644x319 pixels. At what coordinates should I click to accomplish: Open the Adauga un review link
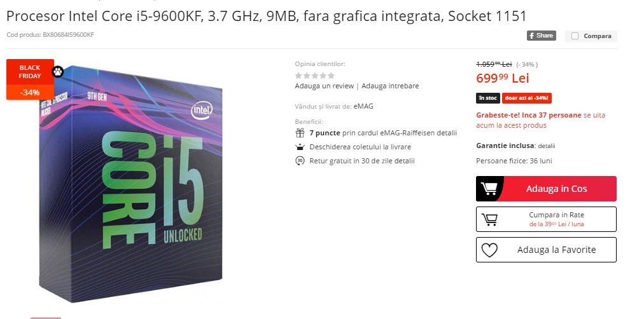pyautogui.click(x=324, y=86)
